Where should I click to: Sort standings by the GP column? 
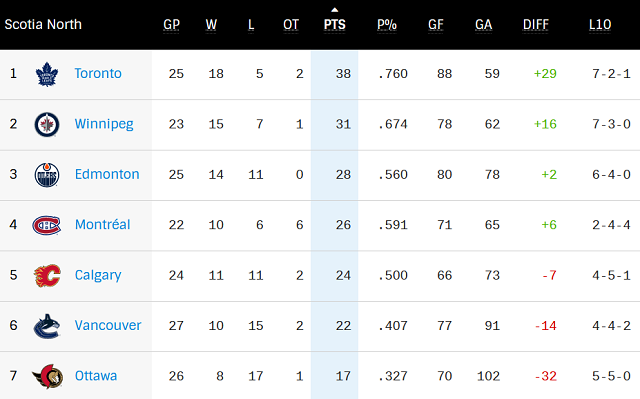pyautogui.click(x=171, y=25)
